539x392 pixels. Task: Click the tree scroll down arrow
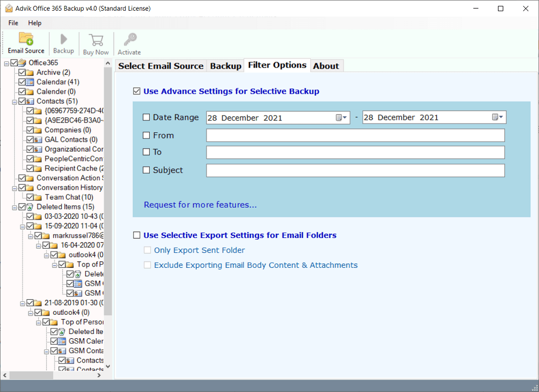coord(108,366)
